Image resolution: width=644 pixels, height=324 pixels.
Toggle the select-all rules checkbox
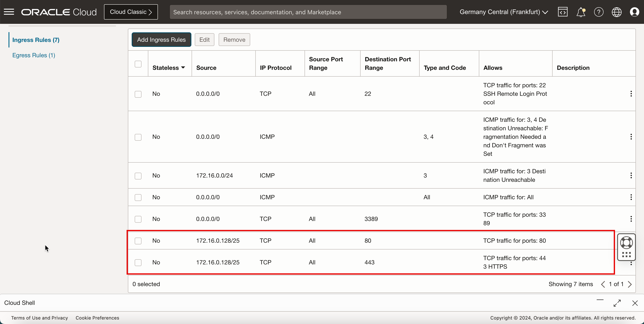[x=138, y=64]
